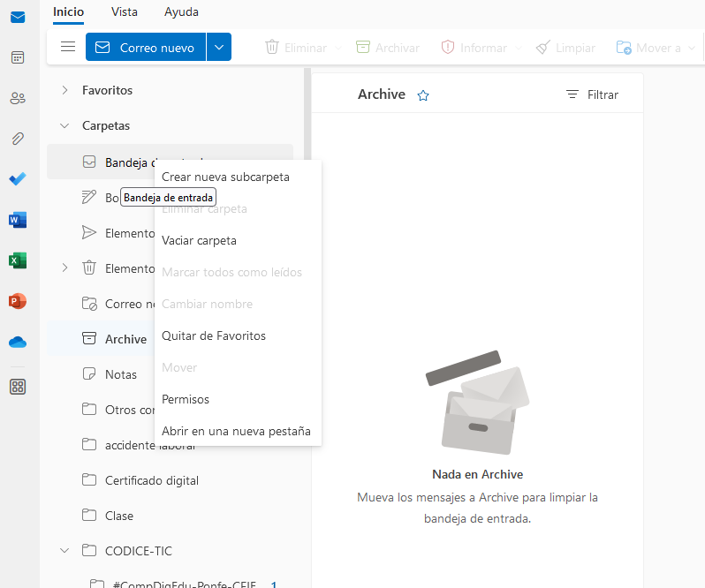Collapse the Carpetas section
The image size is (705, 588).
pos(64,125)
